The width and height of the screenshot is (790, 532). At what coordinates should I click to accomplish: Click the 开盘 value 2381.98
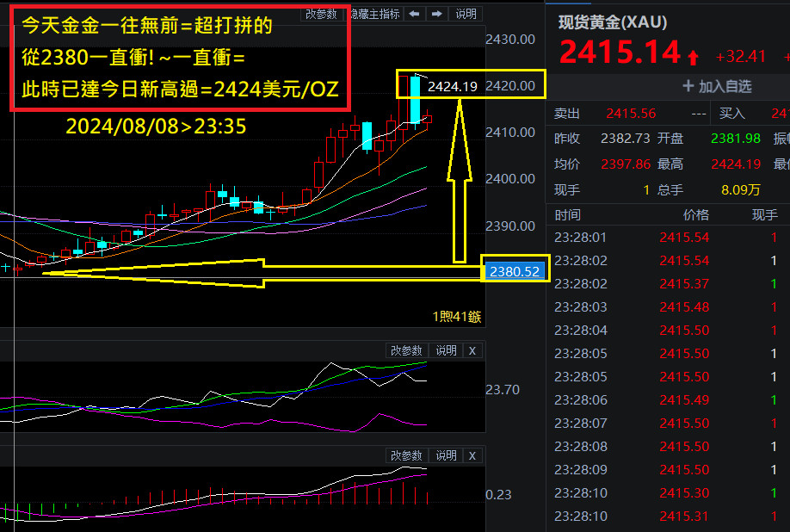736,138
